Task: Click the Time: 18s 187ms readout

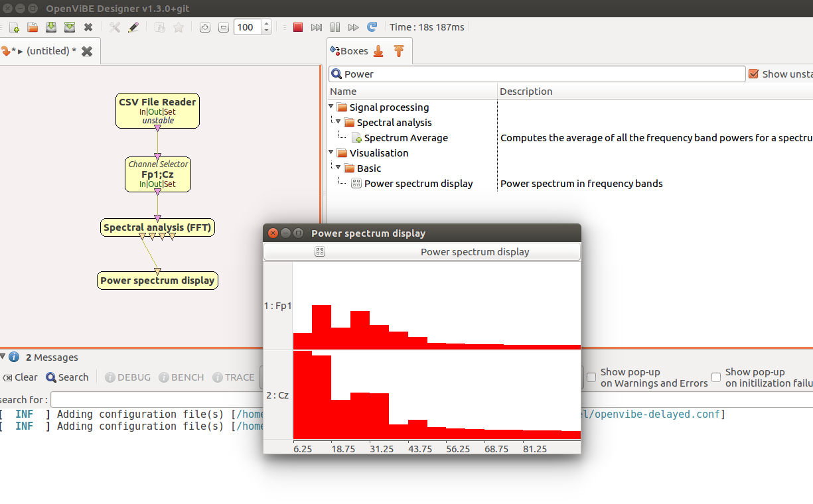Action: 427,27
